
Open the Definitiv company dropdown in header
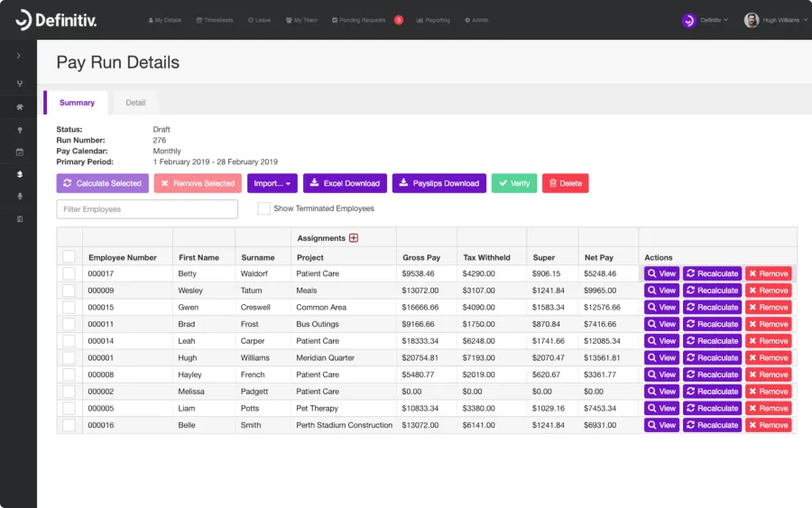click(706, 20)
